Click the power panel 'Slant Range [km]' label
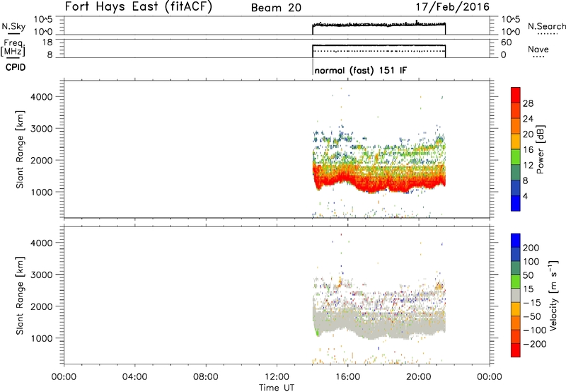This screenshot has height=392, width=566. click(x=20, y=149)
